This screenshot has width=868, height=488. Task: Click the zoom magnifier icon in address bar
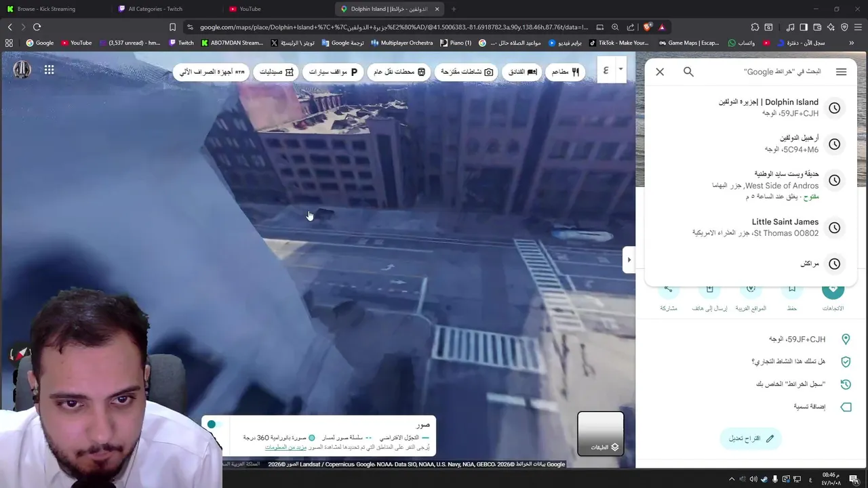pyautogui.click(x=615, y=27)
